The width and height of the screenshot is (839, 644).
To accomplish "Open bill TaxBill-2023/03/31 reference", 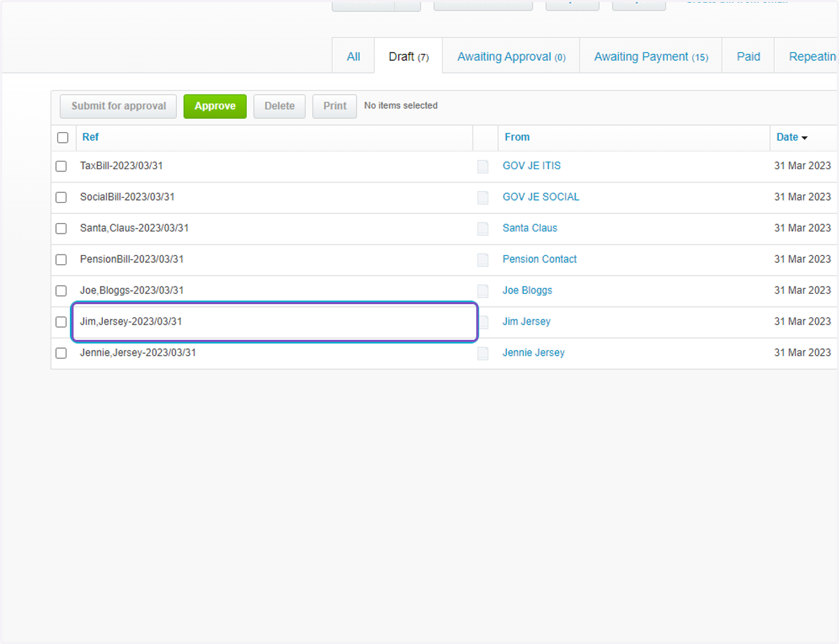I will (x=122, y=166).
